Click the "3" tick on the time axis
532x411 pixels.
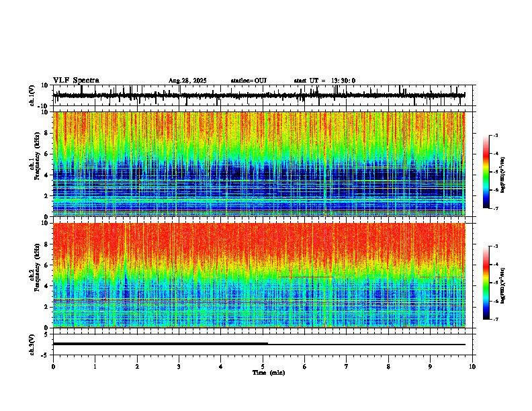[x=179, y=367]
